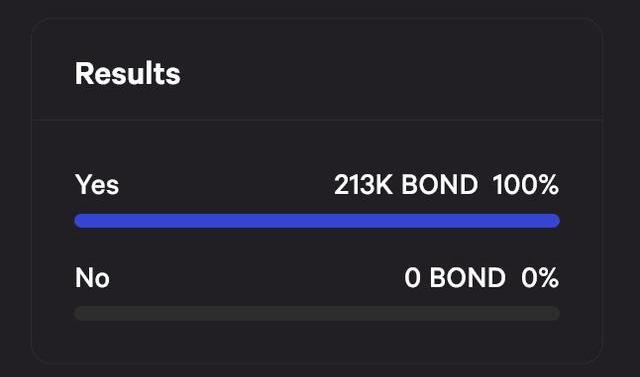Select the Yes vote option label
This screenshot has height=377, width=640.
(97, 184)
